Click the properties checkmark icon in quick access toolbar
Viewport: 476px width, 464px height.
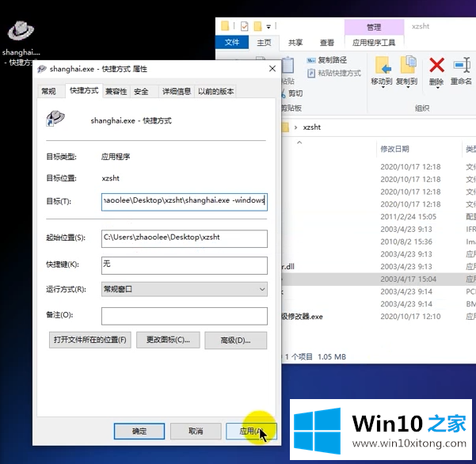245,26
